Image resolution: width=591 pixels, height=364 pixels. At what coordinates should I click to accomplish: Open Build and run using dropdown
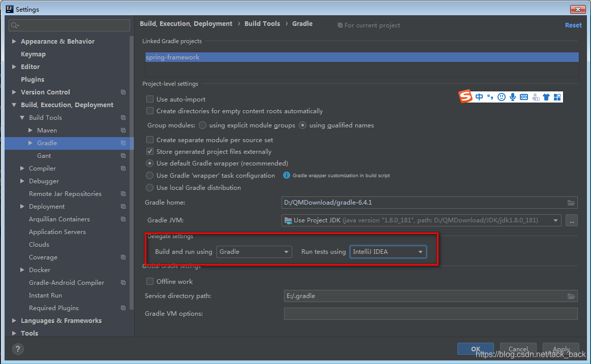coord(255,252)
